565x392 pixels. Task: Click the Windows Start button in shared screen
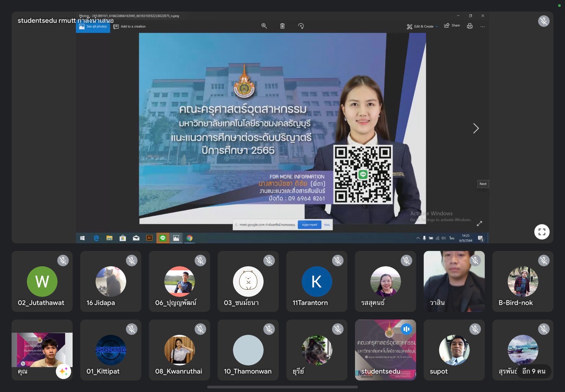(x=82, y=238)
